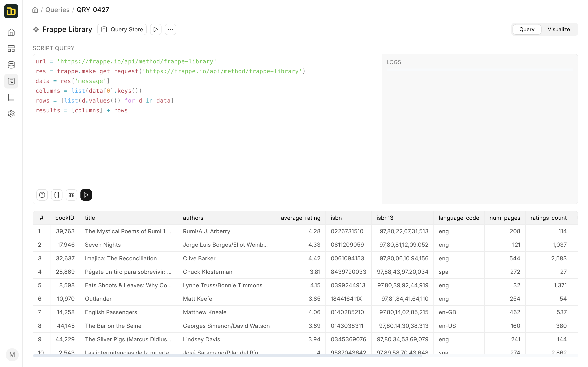The width and height of the screenshot is (588, 367).
Task: Switch to the Visualize tab
Action: pyautogui.click(x=558, y=29)
